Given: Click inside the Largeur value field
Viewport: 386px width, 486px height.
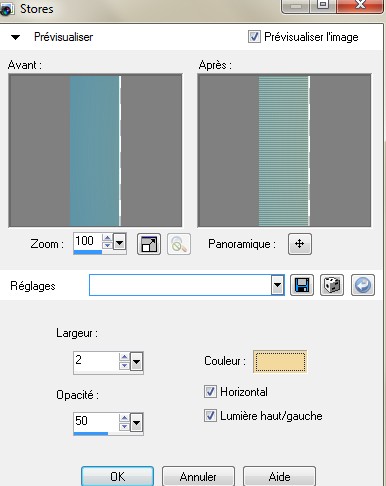Looking at the screenshot, I should [x=96, y=361].
